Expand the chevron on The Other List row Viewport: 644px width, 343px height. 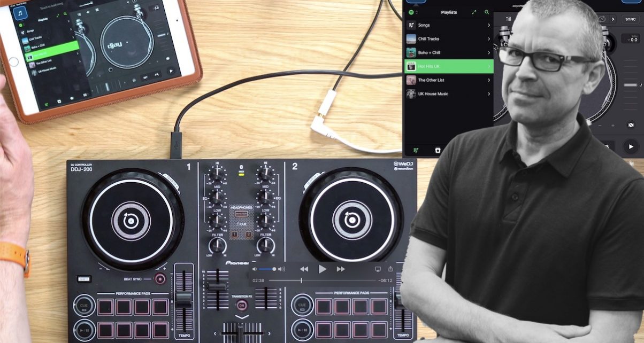[x=489, y=80]
